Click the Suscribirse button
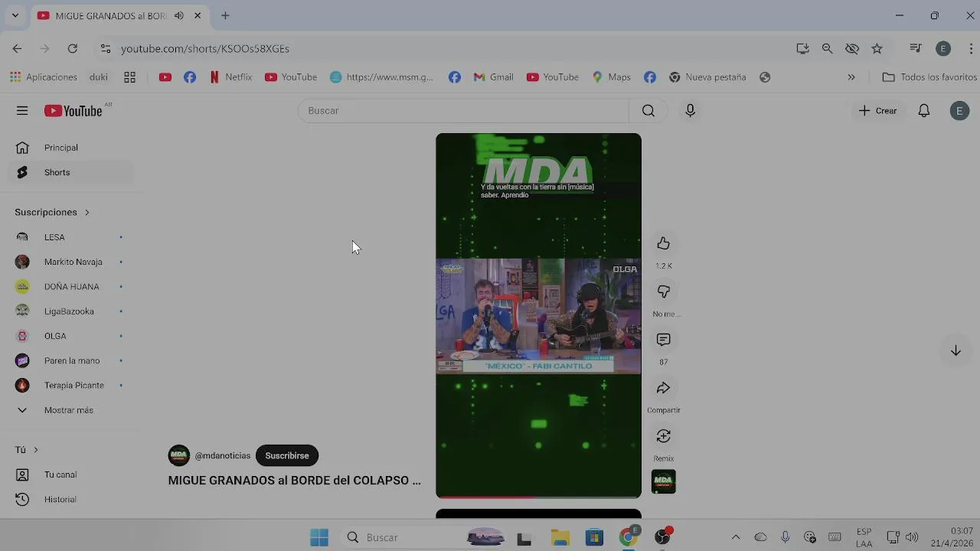Screen dimensions: 980x551 click(287, 455)
